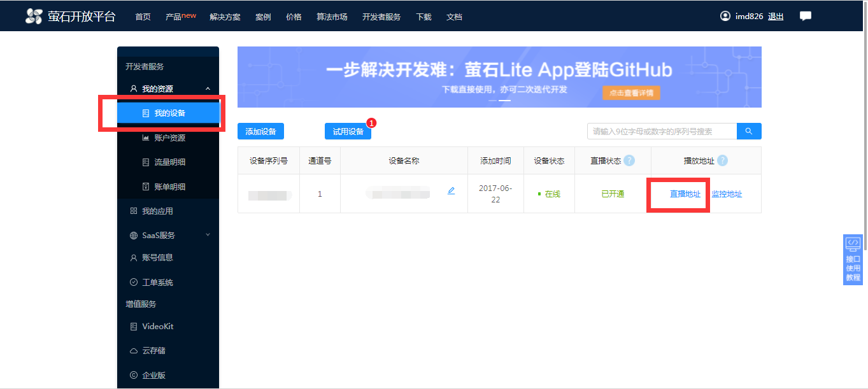Image resolution: width=868 pixels, height=389 pixels.
Task: Click the 萤石开放平台 logo icon
Action: 34,17
